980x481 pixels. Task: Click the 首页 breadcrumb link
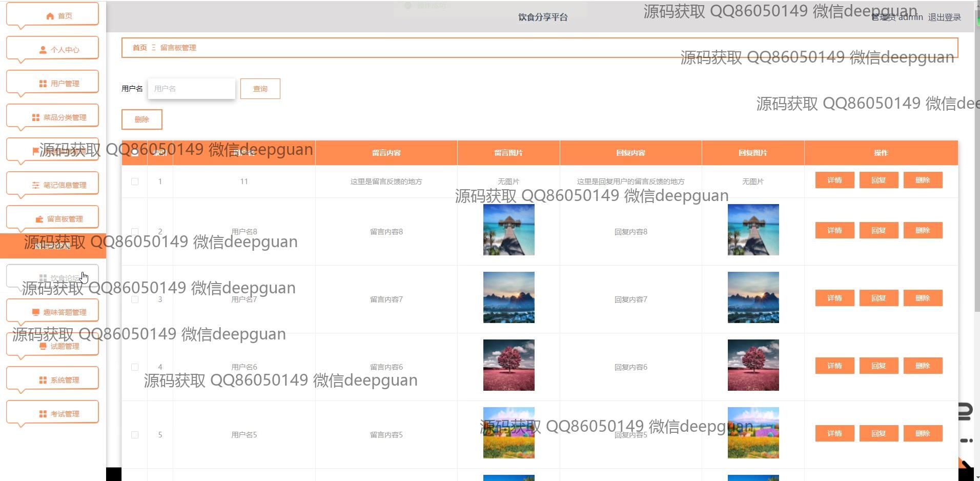[x=139, y=48]
